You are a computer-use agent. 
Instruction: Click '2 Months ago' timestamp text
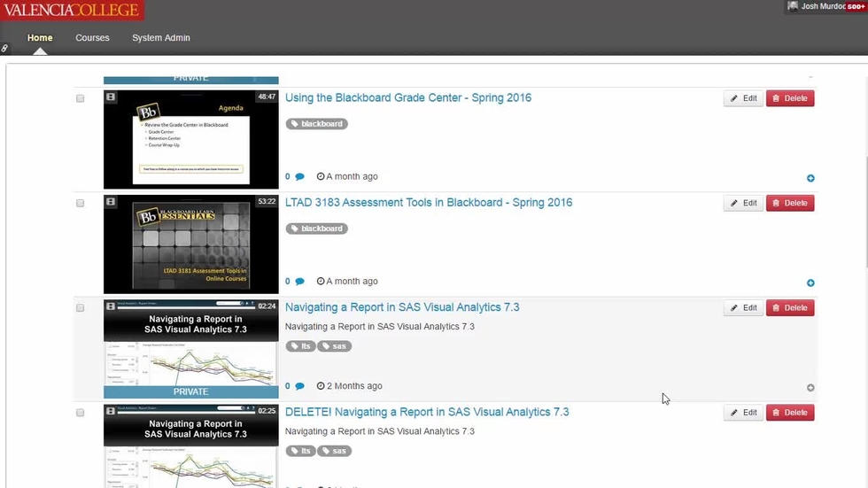(x=354, y=386)
